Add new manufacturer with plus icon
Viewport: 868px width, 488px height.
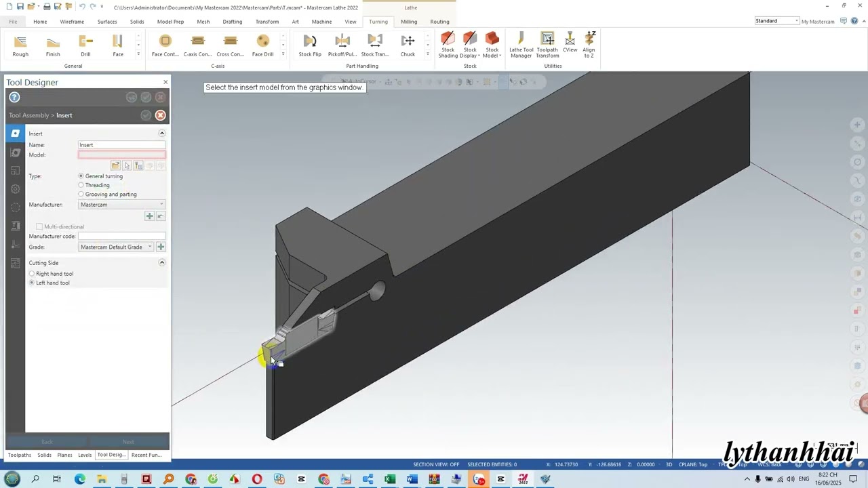[x=149, y=216]
